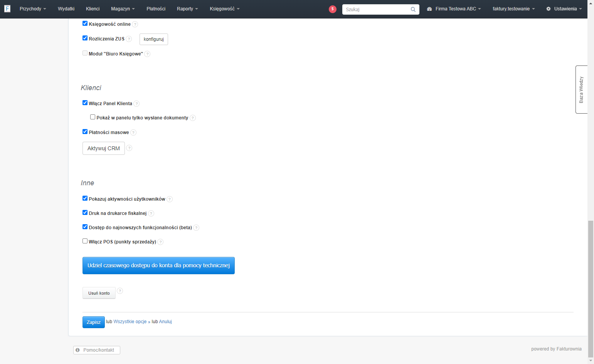Image resolution: width=594 pixels, height=364 pixels.
Task: Open the Płatności menu item
Action: (x=156, y=9)
